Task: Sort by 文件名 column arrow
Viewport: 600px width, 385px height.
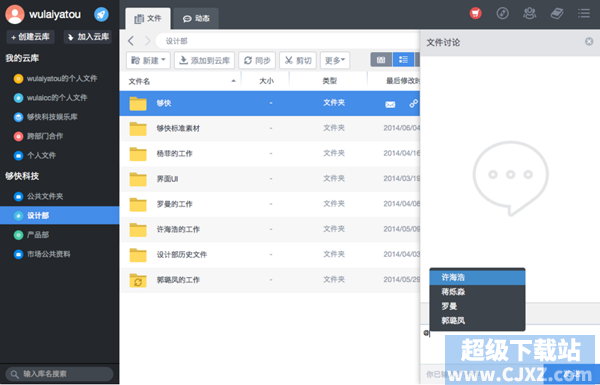Action: click(x=233, y=81)
